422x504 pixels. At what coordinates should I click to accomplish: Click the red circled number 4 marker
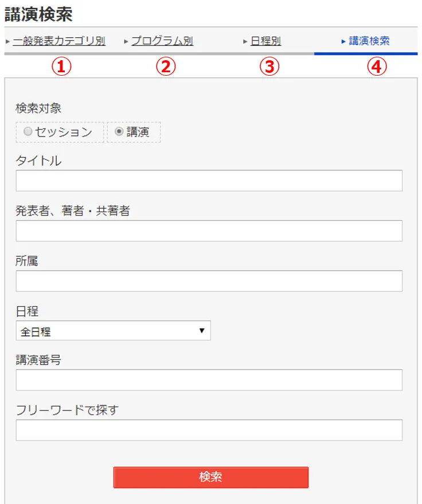click(377, 67)
